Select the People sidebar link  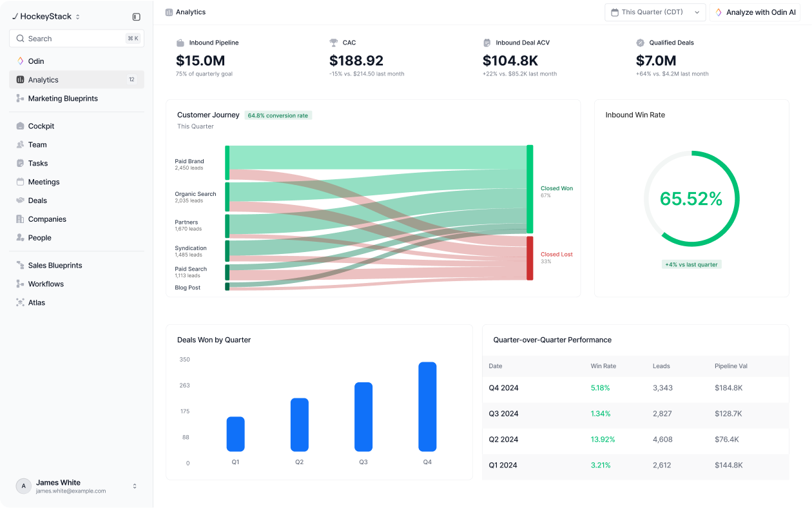point(77,238)
